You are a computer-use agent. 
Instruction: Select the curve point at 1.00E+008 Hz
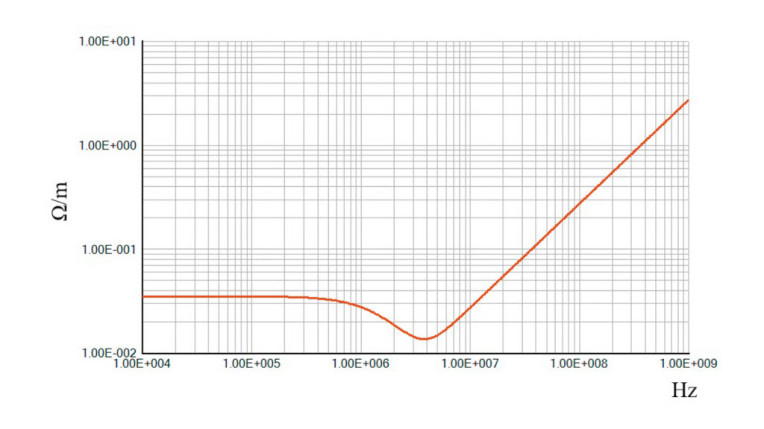pos(580,203)
